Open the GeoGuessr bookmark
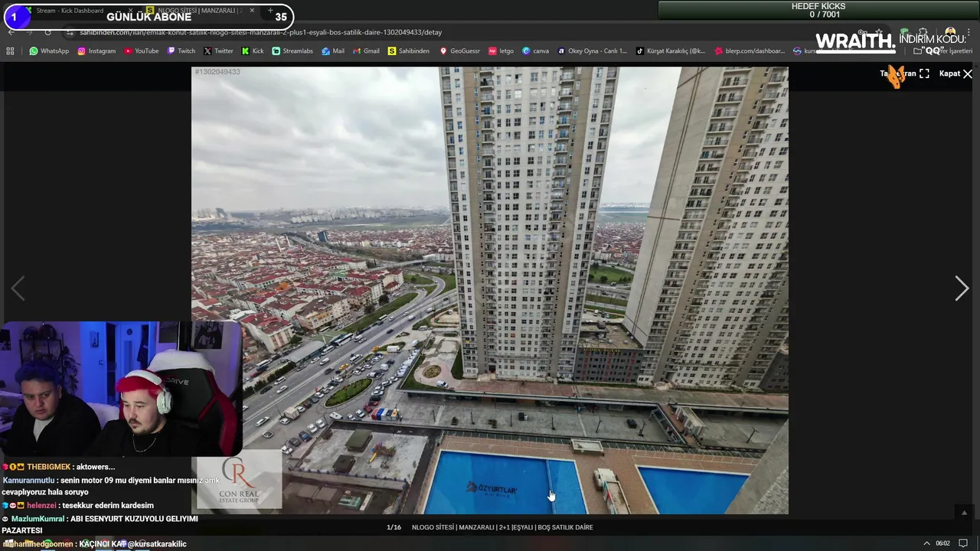980x551 pixels. click(x=459, y=51)
